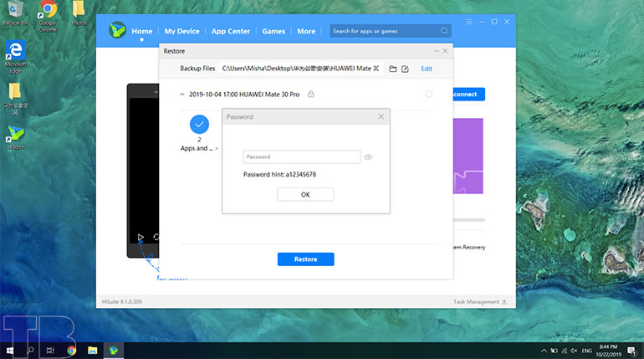
Task: Collapse the 2019-10-04 backup entry
Action: click(x=182, y=95)
